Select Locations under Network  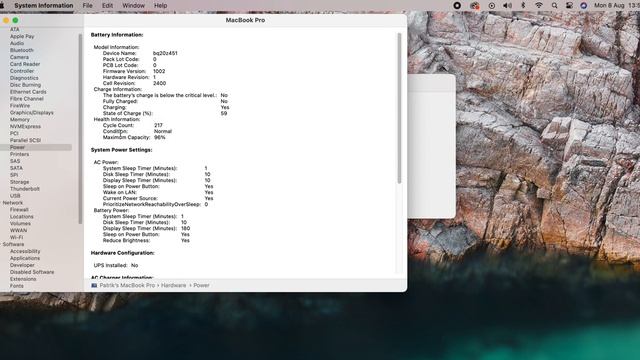click(x=22, y=217)
